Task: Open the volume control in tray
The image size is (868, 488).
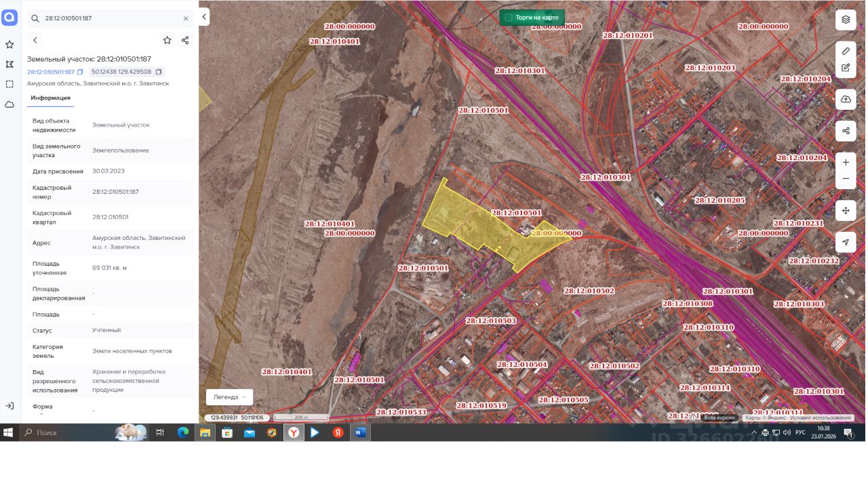Action: pos(786,432)
